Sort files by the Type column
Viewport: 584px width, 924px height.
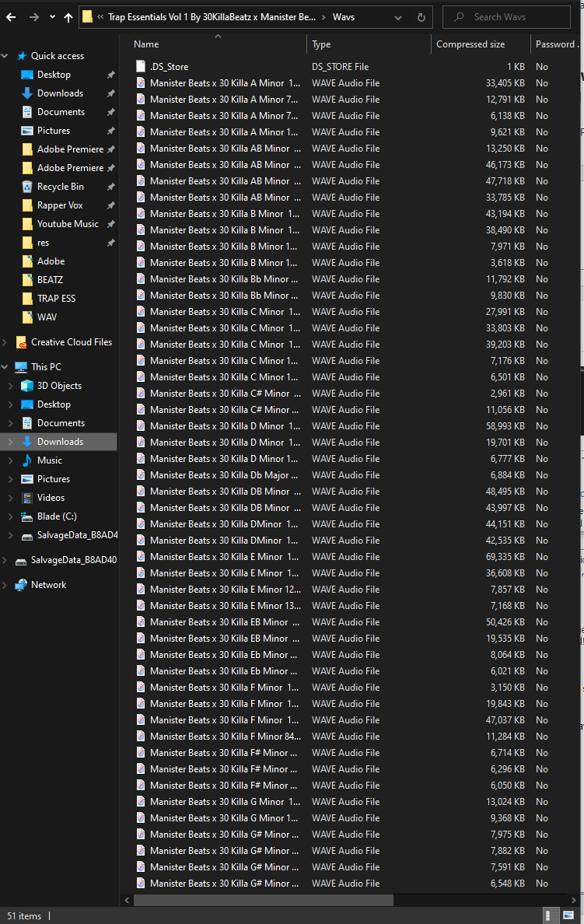pyautogui.click(x=321, y=44)
